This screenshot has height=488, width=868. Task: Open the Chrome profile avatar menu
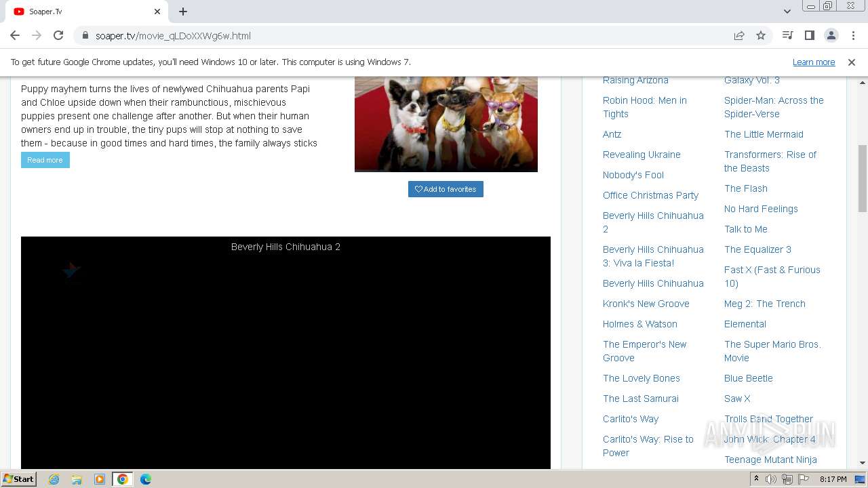pyautogui.click(x=831, y=35)
